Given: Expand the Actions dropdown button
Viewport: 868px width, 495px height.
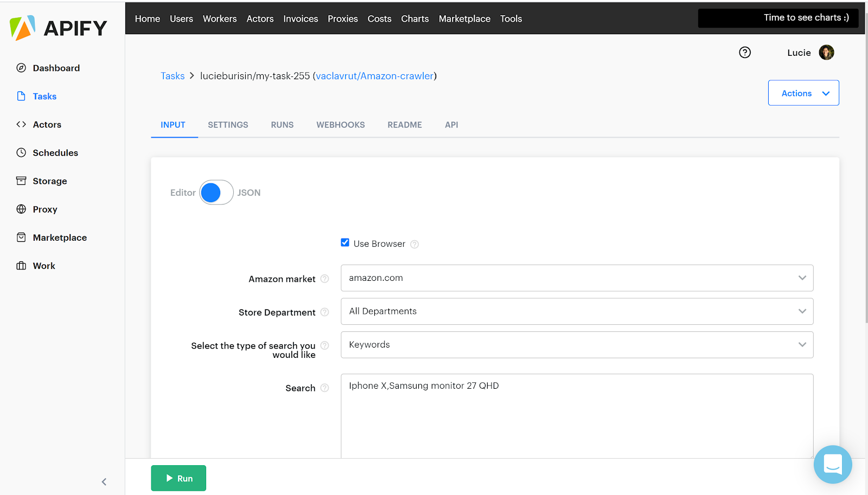Looking at the screenshot, I should click(803, 93).
